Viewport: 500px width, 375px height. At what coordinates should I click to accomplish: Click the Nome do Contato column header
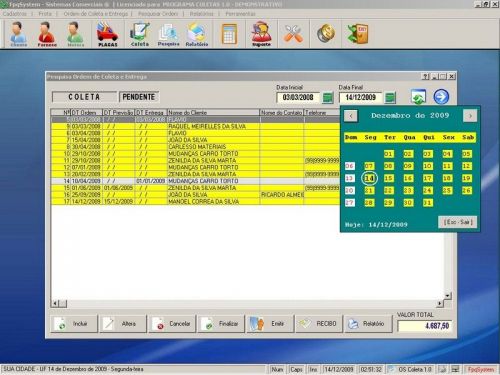[281, 113]
